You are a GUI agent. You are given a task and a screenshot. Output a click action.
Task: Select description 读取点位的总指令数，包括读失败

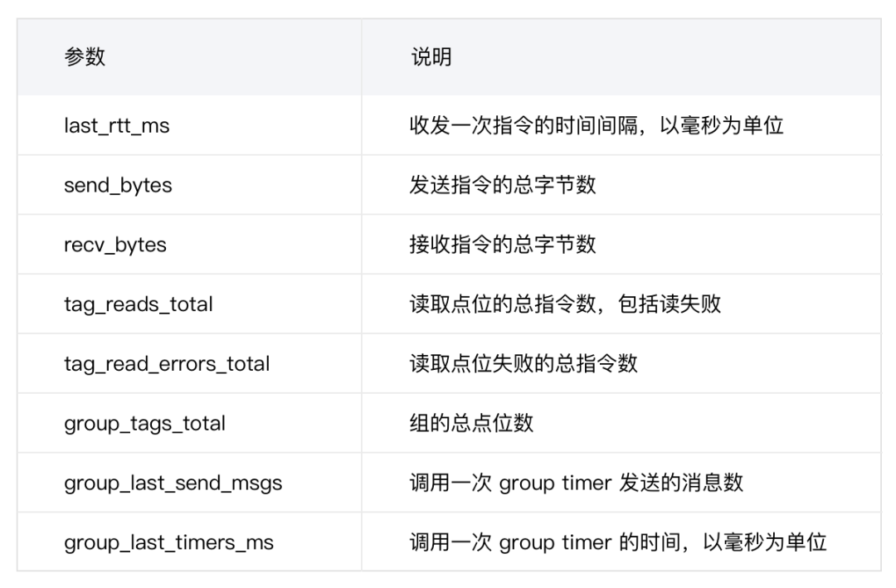point(565,304)
